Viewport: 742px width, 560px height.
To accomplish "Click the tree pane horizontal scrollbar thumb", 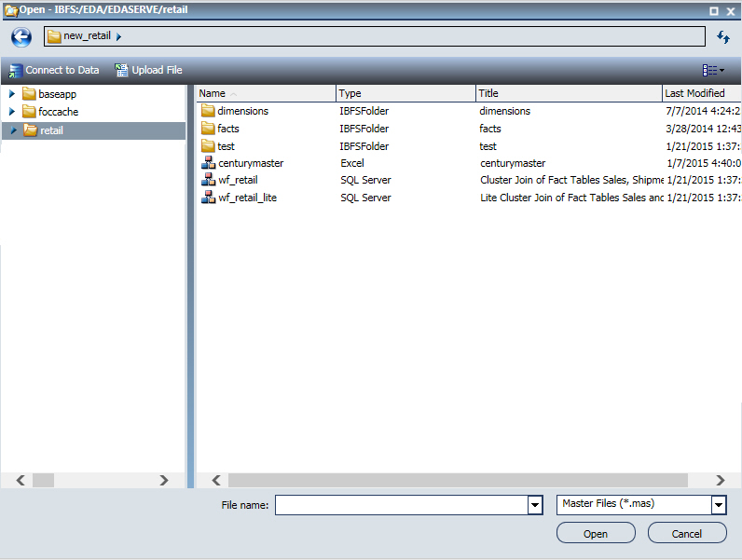I will (43, 481).
